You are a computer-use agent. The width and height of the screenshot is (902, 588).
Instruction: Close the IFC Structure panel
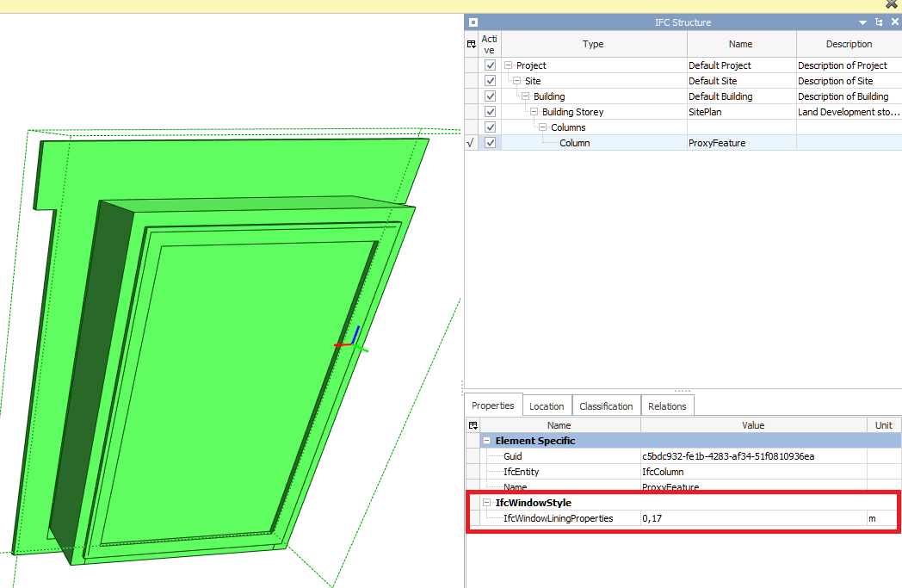(894, 22)
